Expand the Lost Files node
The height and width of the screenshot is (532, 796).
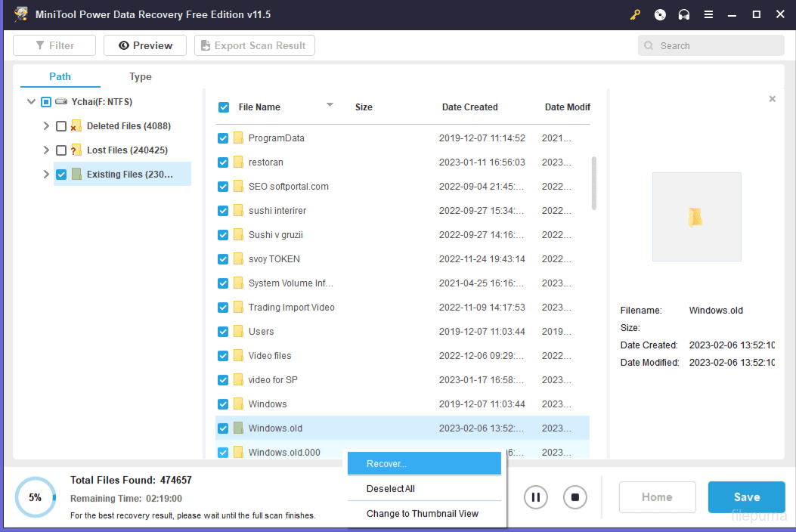tap(46, 150)
